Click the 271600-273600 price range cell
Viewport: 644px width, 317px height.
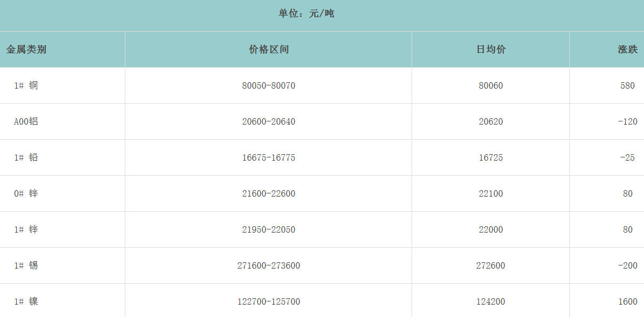pyautogui.click(x=268, y=265)
